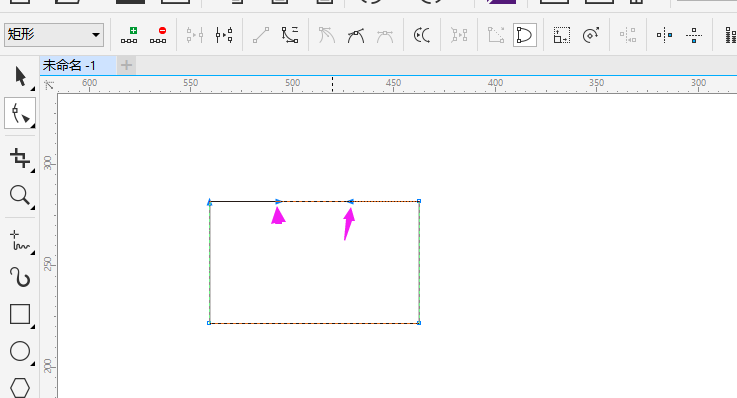Screen dimensions: 737x398
Task: Select the Smooth Node icon
Action: point(356,35)
